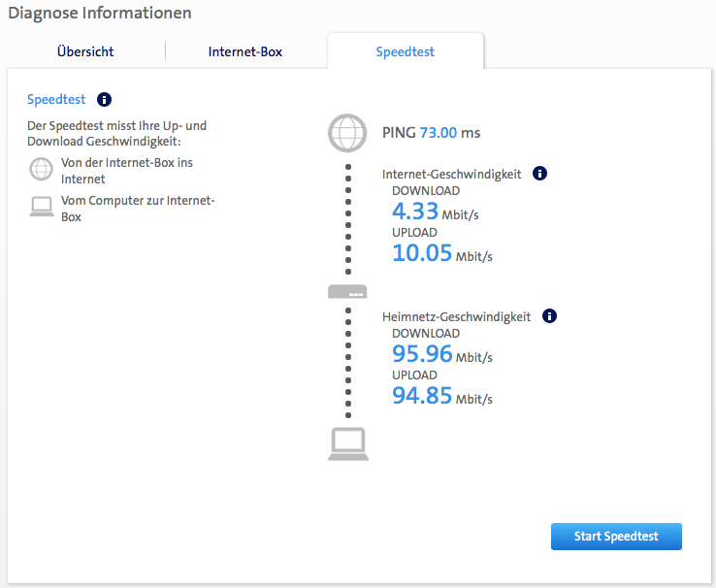Click the Heimnetz-Geschwindigkeit label text
The image size is (716, 588).
457,317
